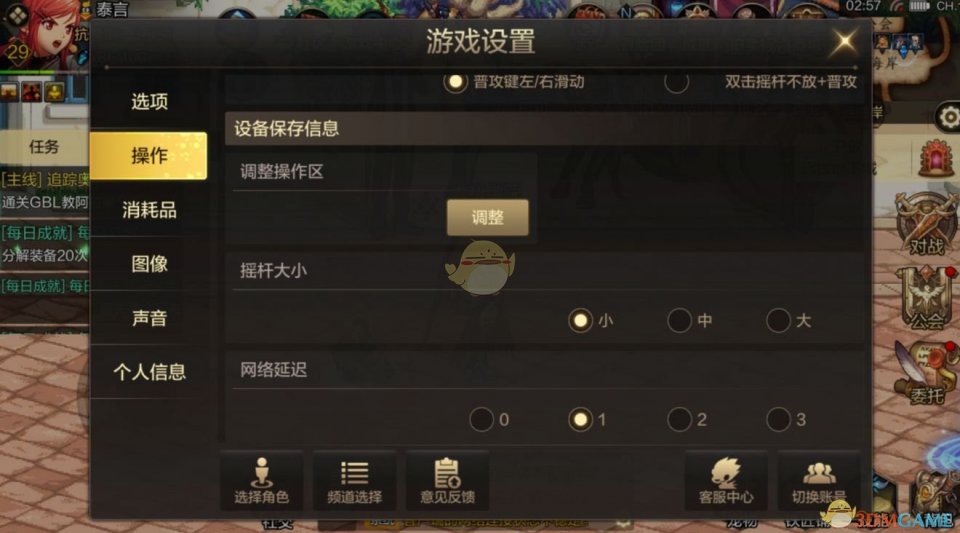Image resolution: width=960 pixels, height=533 pixels.
Task: Set network delay to 3
Action: [x=778, y=419]
